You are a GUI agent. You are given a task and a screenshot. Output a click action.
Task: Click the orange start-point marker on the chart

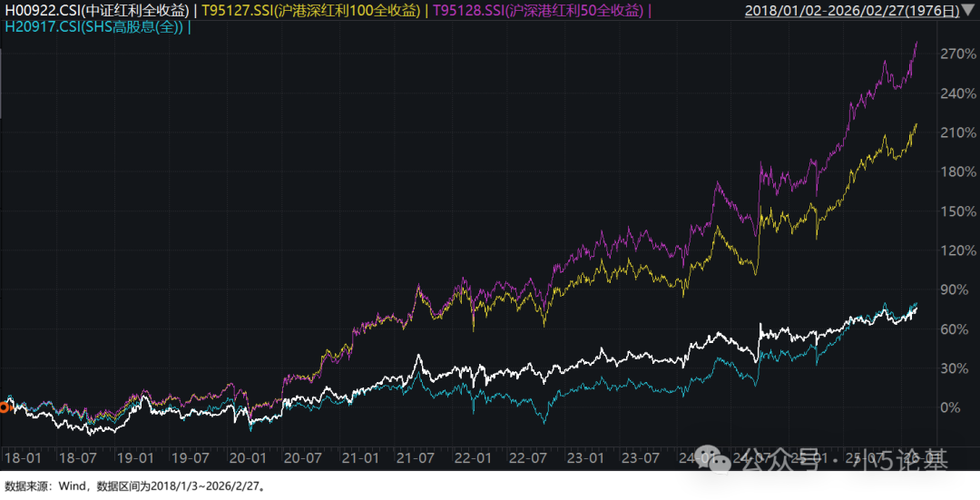point(3,407)
